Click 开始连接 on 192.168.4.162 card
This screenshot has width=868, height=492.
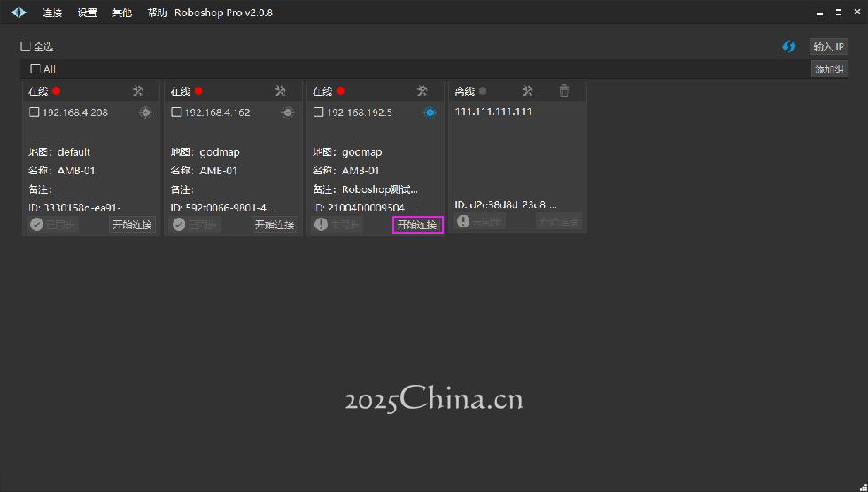click(275, 225)
